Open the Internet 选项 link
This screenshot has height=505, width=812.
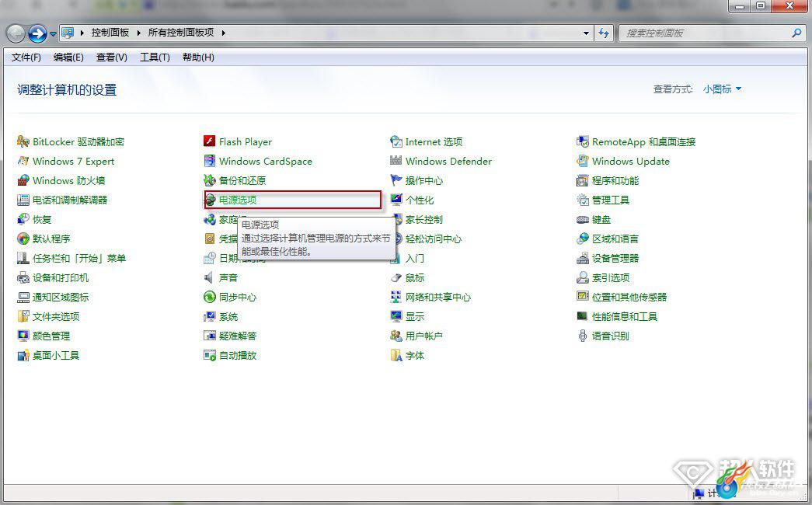tap(434, 141)
